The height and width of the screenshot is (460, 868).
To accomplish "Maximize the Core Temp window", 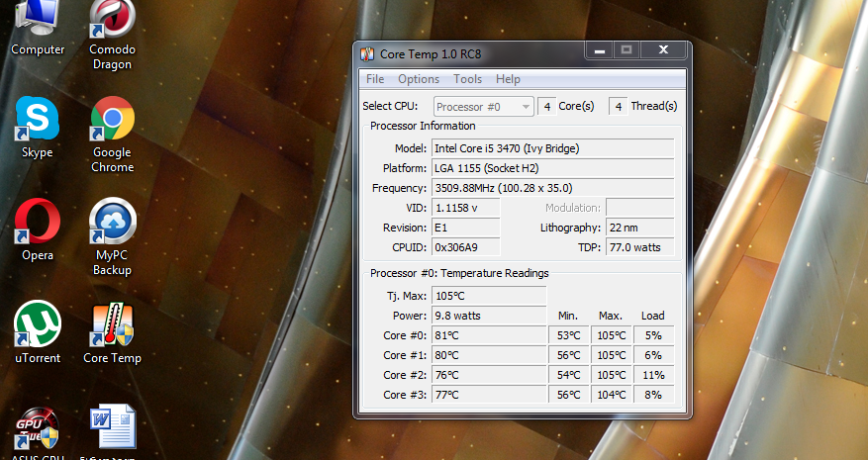I will point(627,49).
